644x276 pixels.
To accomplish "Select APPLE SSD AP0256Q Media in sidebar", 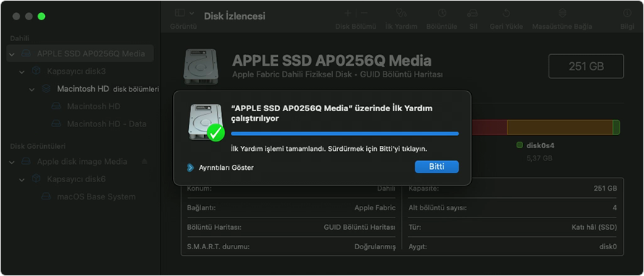I will 80,53.
